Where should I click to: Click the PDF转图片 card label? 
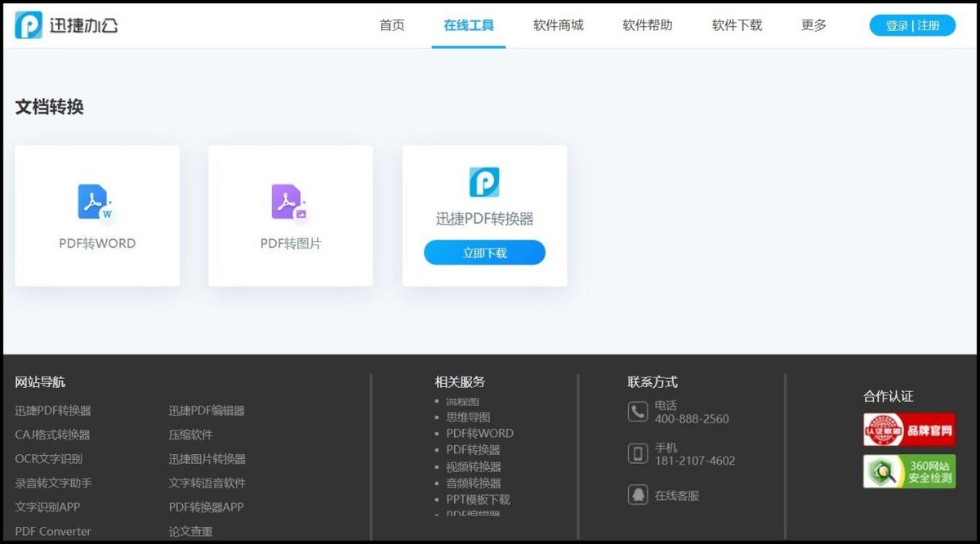click(x=291, y=243)
